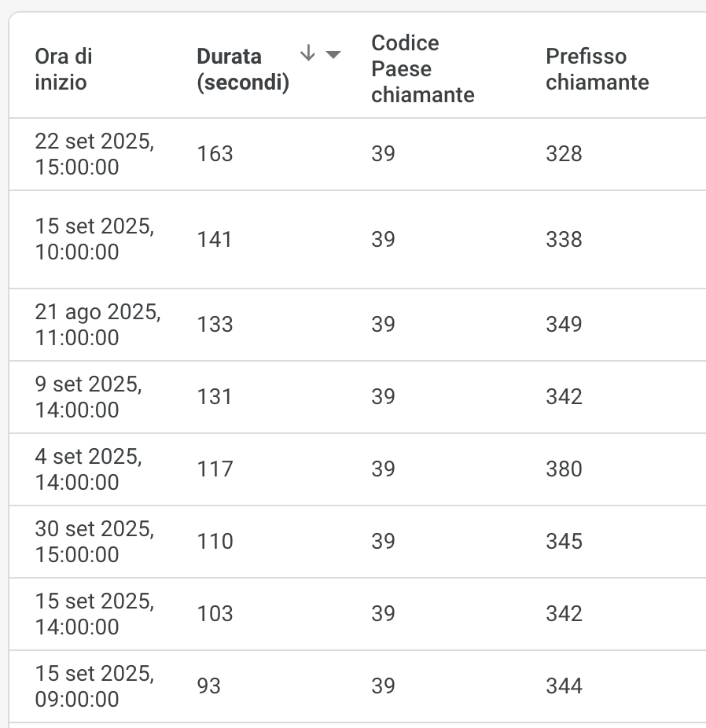Screen dimensions: 706x728
Task: Select the prefix value 328
Action: click(x=564, y=154)
